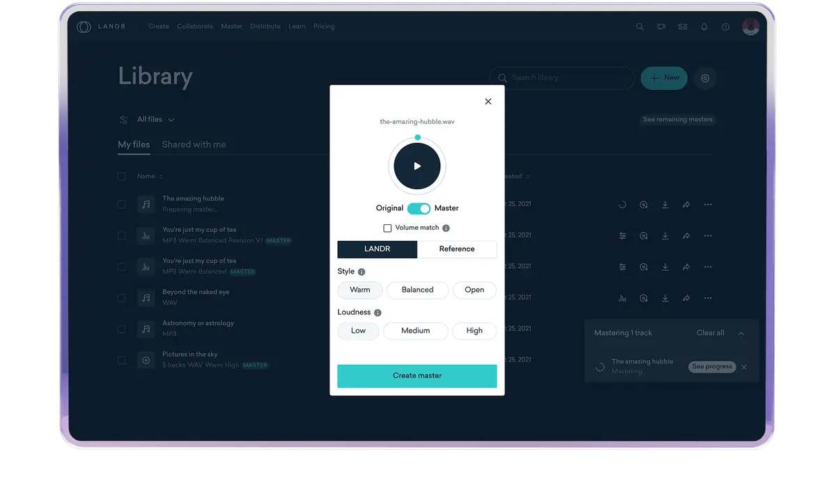
Task: Share The amazing hubble track
Action: tap(686, 205)
